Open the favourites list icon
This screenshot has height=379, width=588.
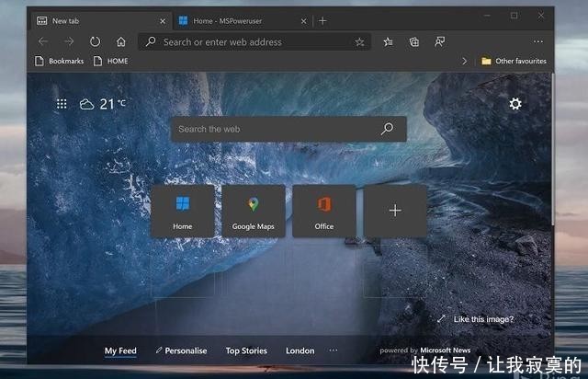pos(388,41)
